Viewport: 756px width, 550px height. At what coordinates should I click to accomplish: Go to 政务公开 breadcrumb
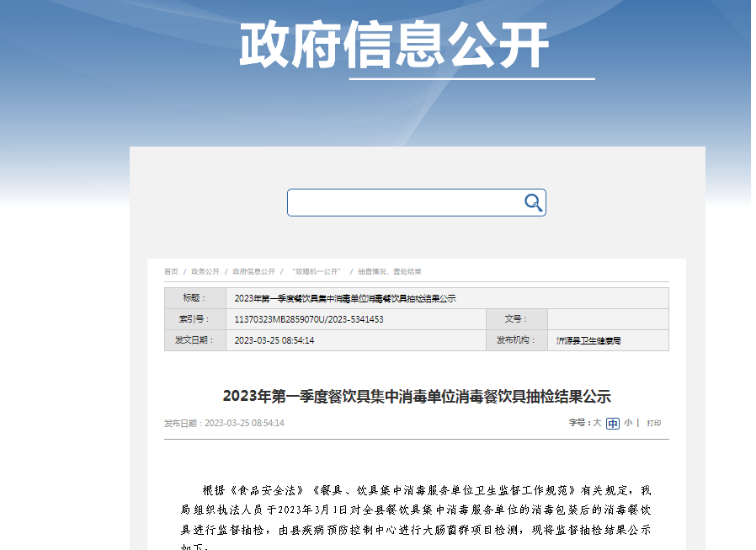[205, 272]
